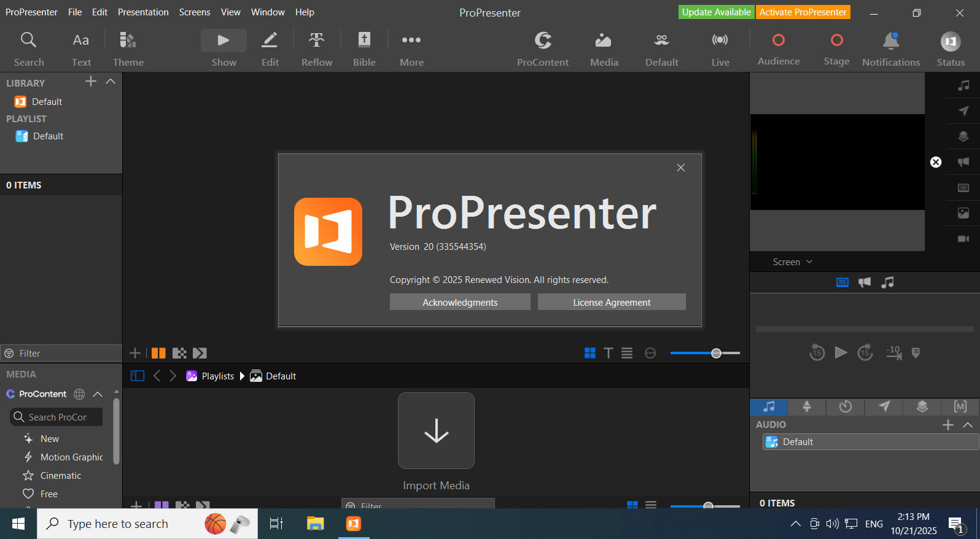
Task: Collapse the ProContent section
Action: tap(98, 394)
